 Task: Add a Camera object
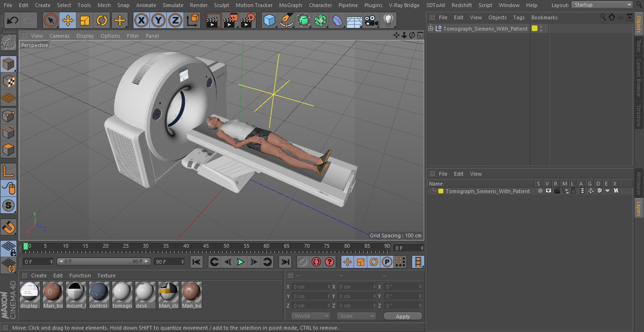coord(371,20)
